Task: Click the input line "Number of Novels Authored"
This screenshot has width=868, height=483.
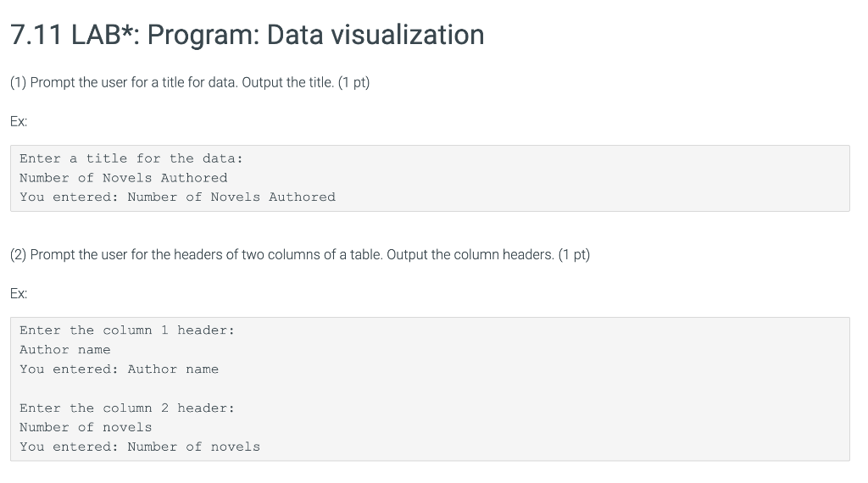Action: coord(124,178)
